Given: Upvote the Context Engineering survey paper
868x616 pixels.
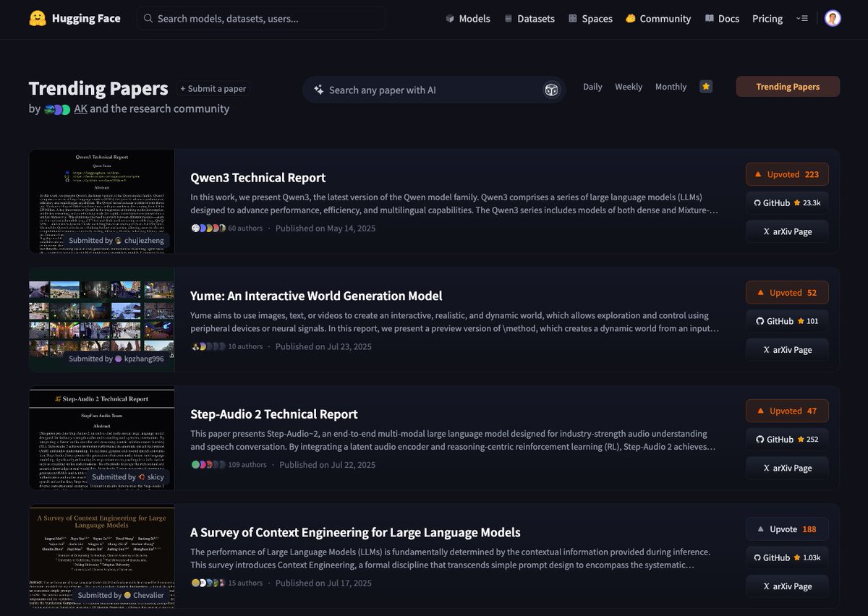Looking at the screenshot, I should coord(787,529).
